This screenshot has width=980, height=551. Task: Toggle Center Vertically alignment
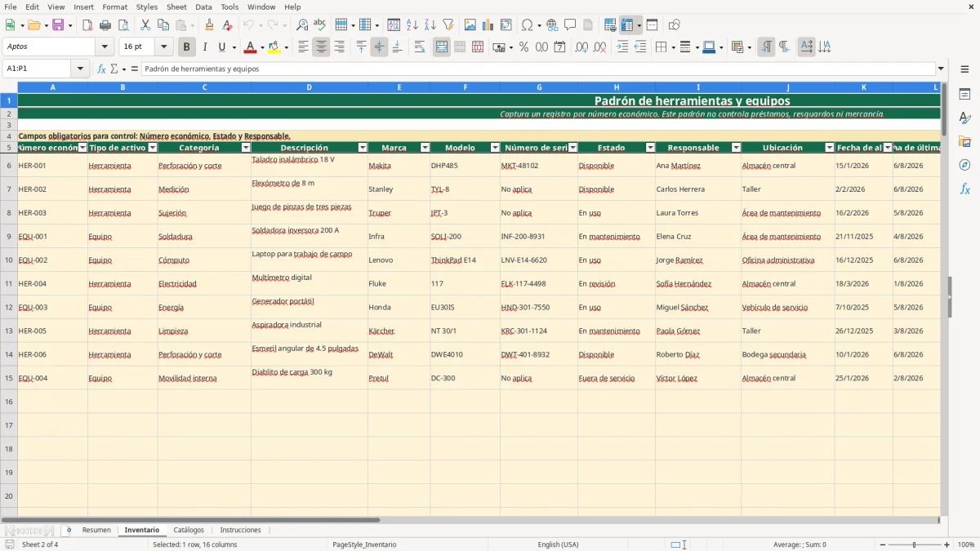[x=379, y=47]
